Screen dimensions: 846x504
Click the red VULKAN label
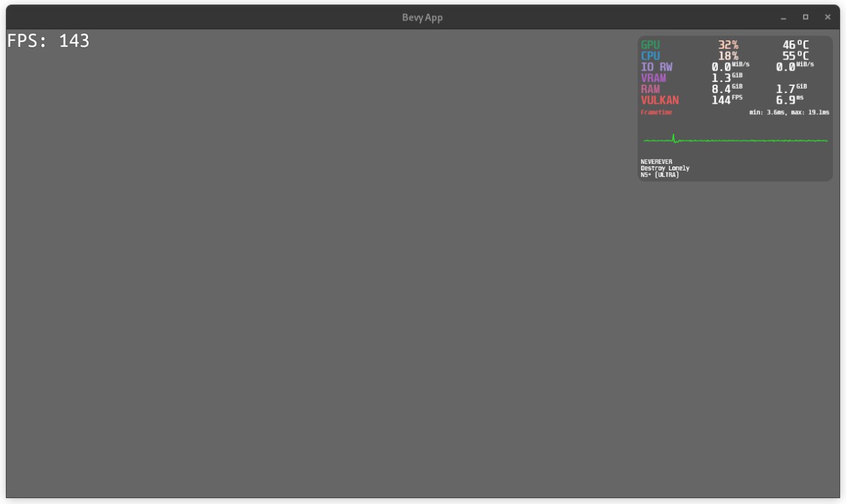660,100
